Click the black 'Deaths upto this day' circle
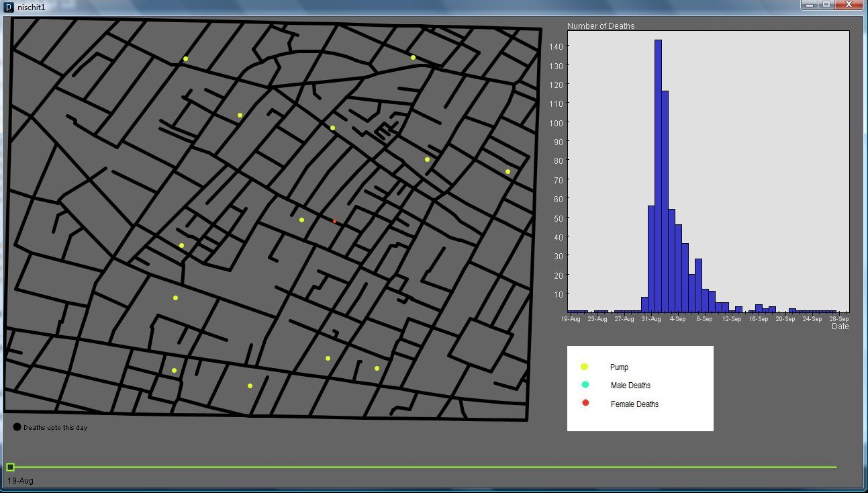 [x=17, y=427]
